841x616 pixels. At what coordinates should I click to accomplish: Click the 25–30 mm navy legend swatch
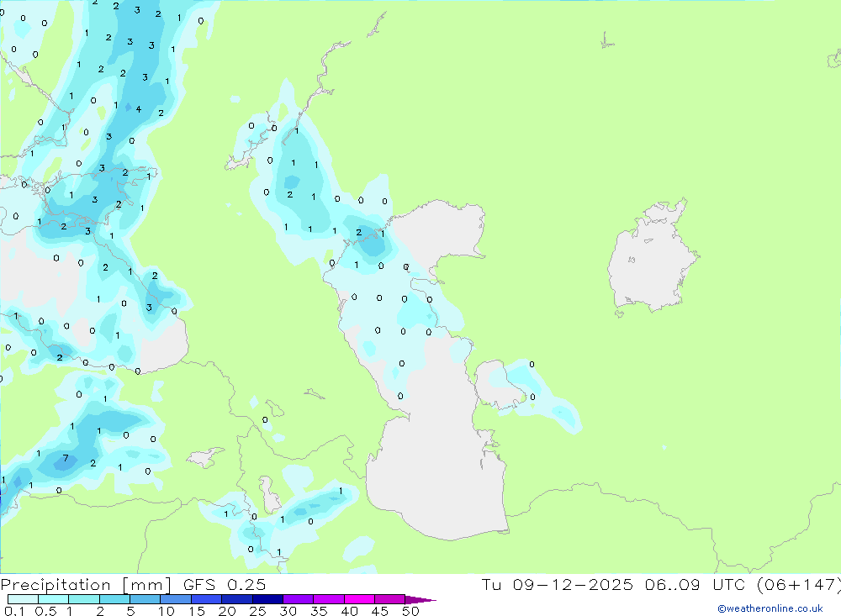click(267, 599)
